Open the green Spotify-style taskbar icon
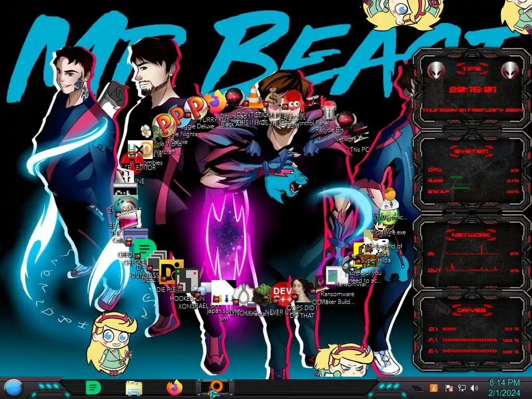532x399 pixels. (x=94, y=388)
